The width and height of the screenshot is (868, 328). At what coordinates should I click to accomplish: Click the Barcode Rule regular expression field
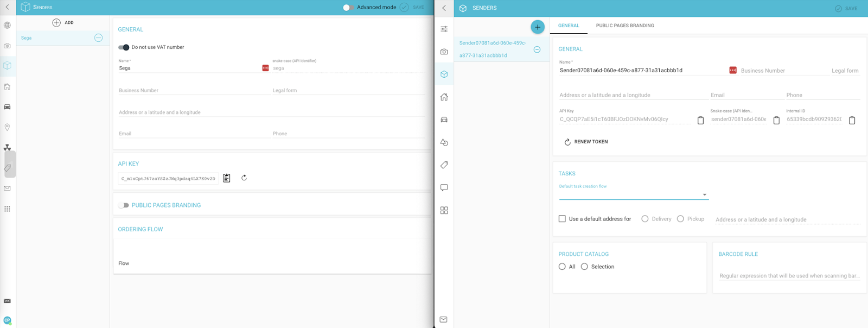(x=788, y=276)
